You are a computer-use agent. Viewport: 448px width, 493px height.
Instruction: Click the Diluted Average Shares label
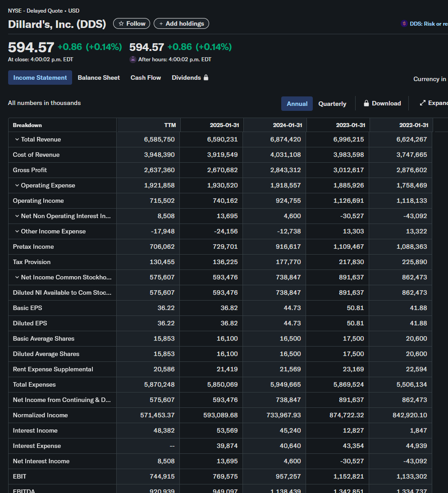(x=46, y=354)
